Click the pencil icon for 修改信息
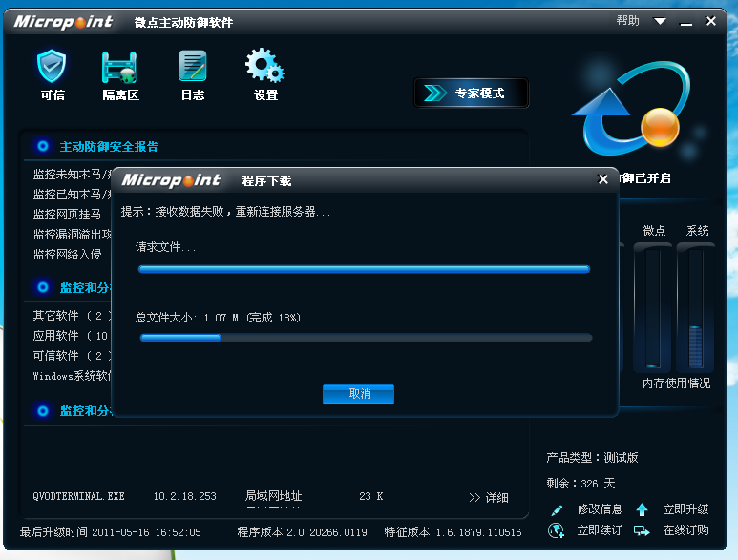Image resolution: width=738 pixels, height=560 pixels. (x=557, y=509)
